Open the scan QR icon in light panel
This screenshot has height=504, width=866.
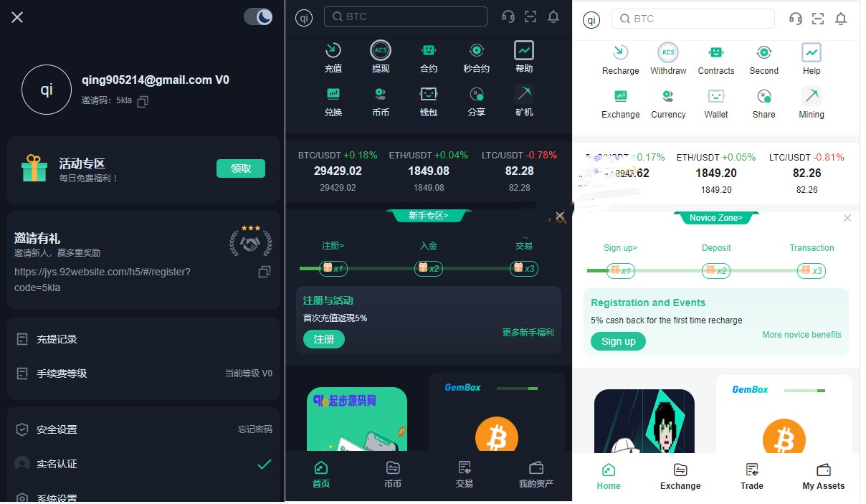click(818, 19)
